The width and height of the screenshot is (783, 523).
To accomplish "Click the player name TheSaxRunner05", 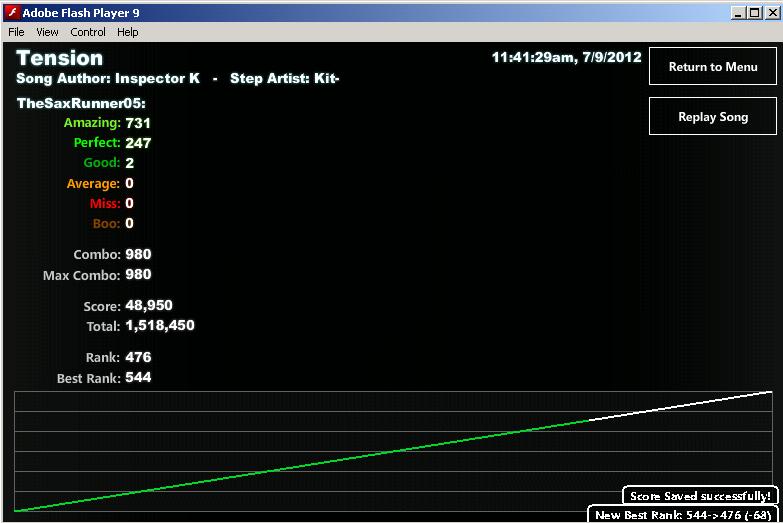I will tap(81, 103).
